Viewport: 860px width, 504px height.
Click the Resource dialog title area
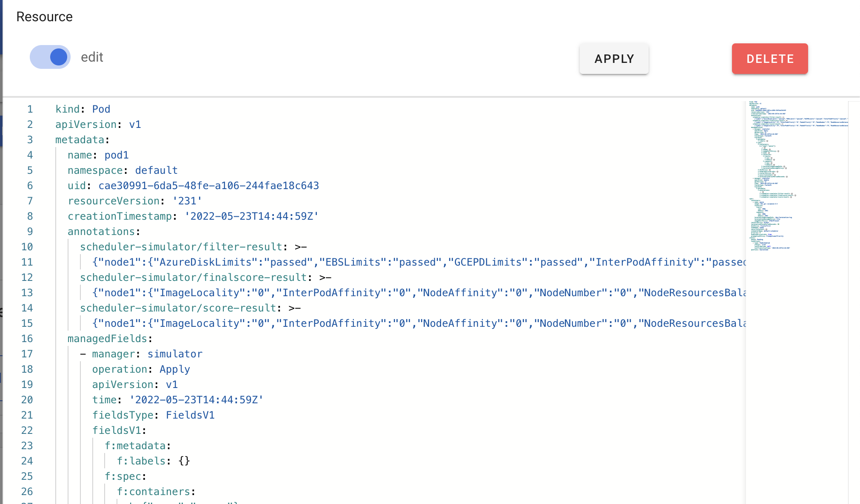44,17
